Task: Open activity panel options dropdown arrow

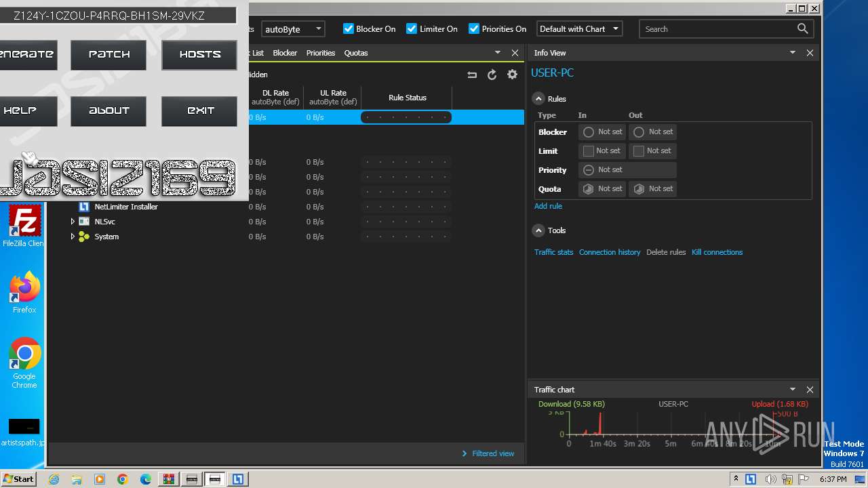Action: click(x=498, y=52)
